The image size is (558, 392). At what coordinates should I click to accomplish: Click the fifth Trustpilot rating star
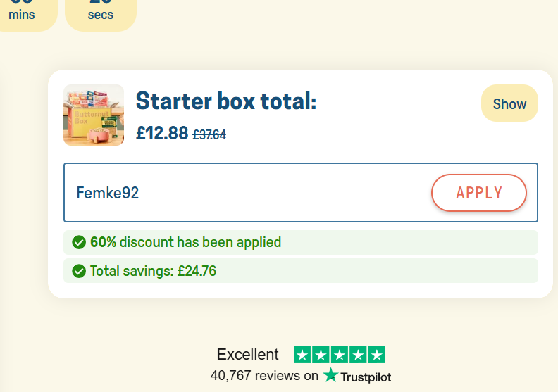[x=376, y=355]
